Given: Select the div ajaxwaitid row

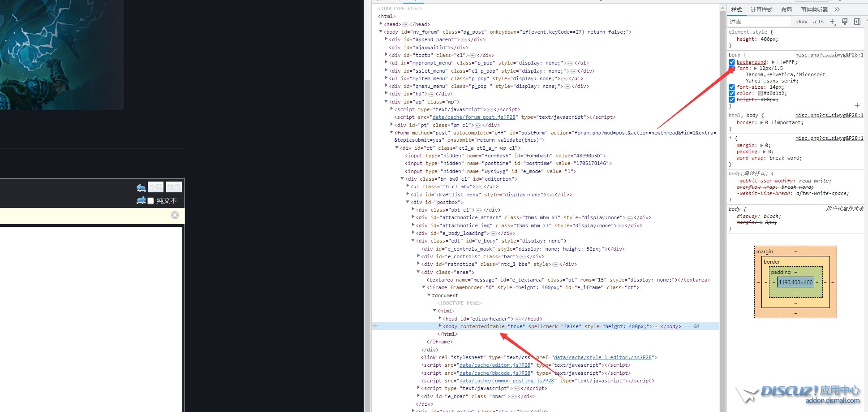Looking at the screenshot, I should pos(429,48).
